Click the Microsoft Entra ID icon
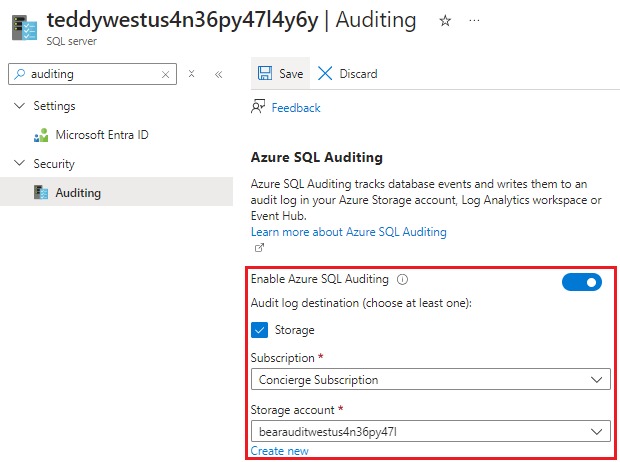Viewport: 620px width, 462px height. [x=41, y=135]
